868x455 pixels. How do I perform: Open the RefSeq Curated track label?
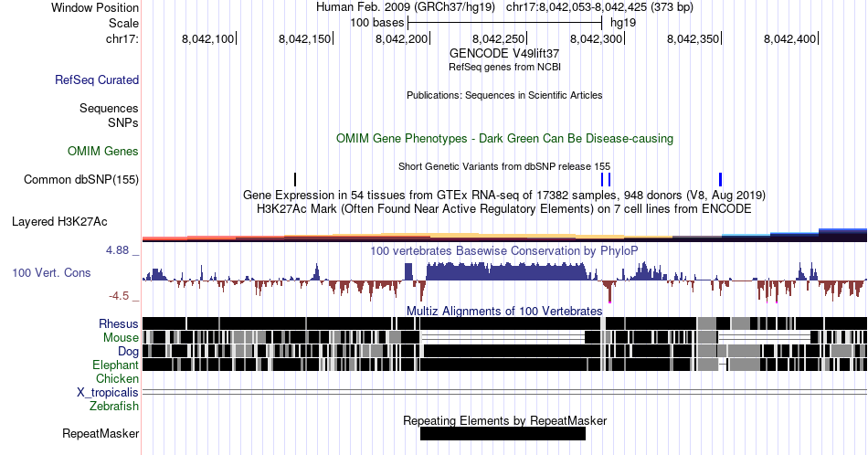96,79
